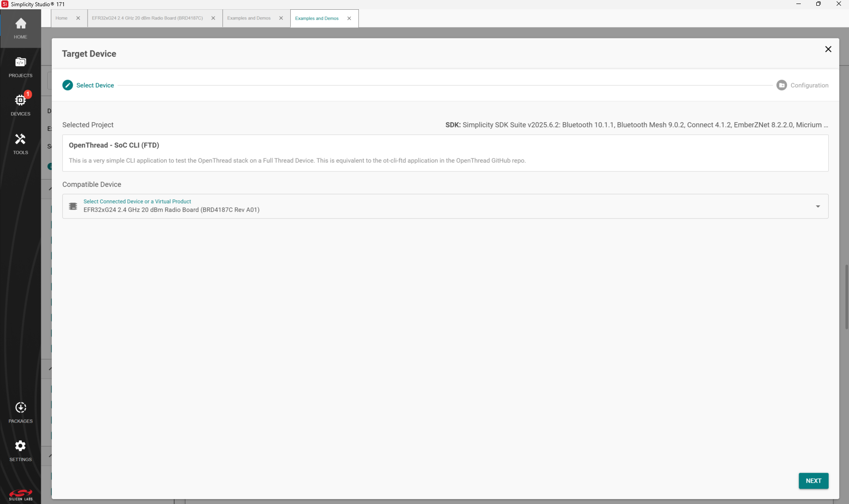Click the NEXT button
The height and width of the screenshot is (504, 849).
pyautogui.click(x=813, y=481)
